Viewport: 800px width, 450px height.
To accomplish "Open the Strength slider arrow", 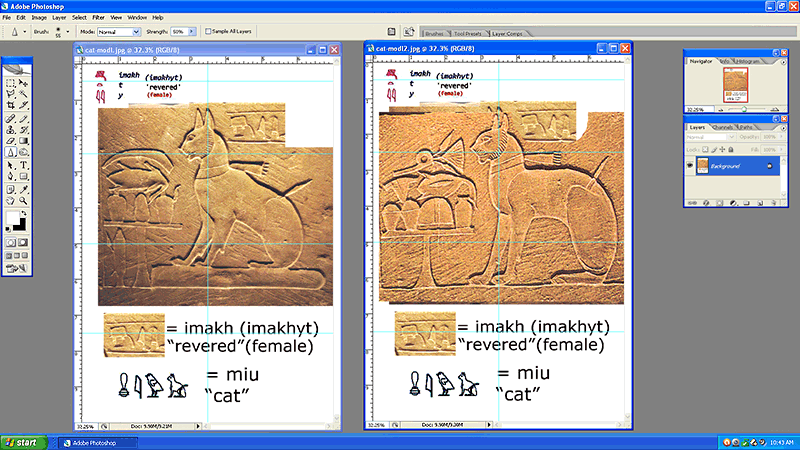I will (x=192, y=32).
